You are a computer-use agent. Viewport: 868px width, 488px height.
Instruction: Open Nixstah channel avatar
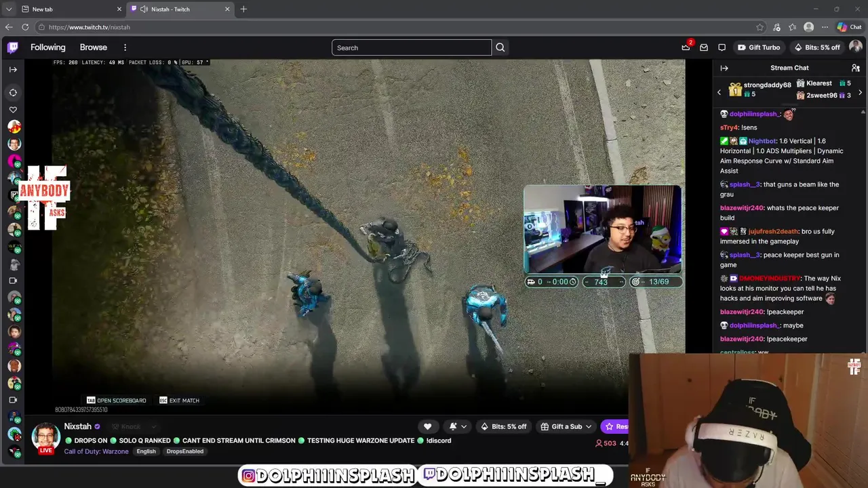(x=45, y=437)
